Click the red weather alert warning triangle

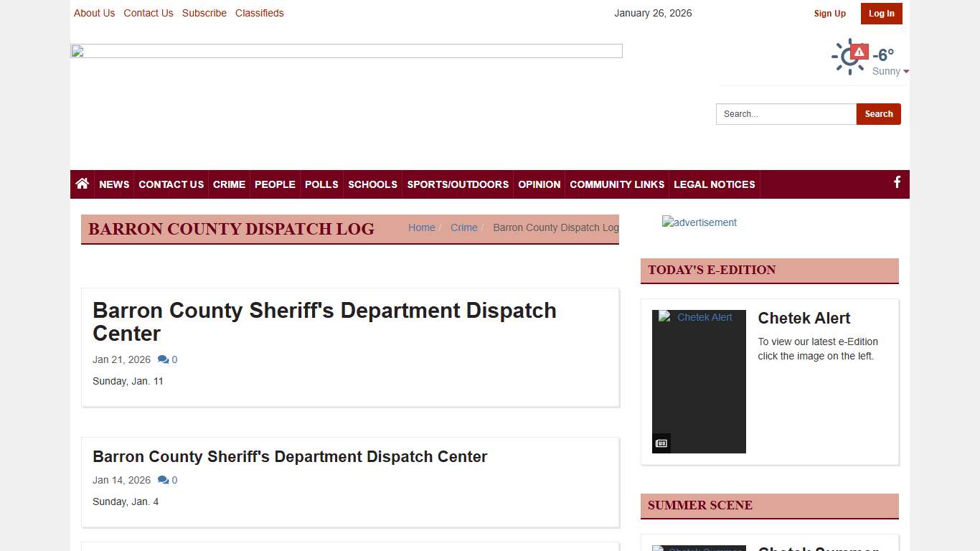(858, 51)
